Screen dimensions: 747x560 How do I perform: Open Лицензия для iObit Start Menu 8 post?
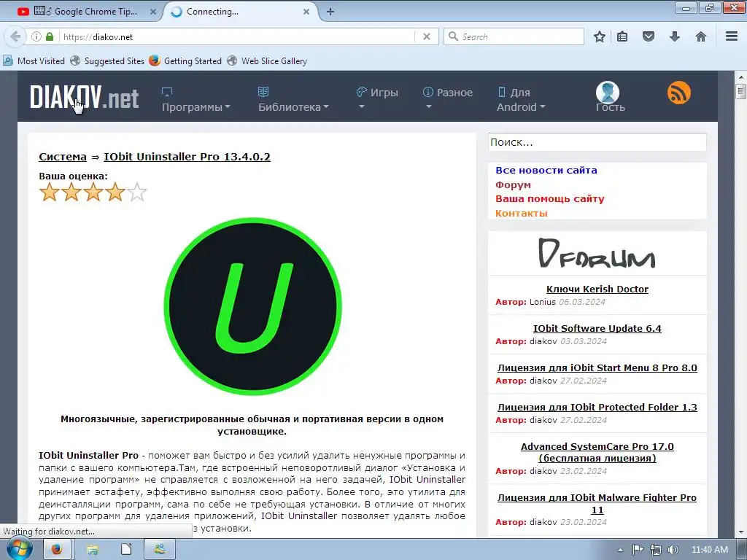597,368
